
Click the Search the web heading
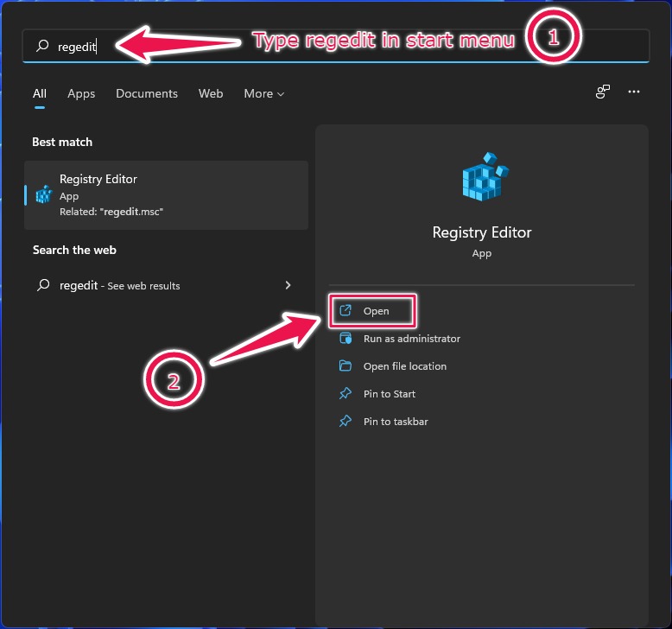click(74, 250)
